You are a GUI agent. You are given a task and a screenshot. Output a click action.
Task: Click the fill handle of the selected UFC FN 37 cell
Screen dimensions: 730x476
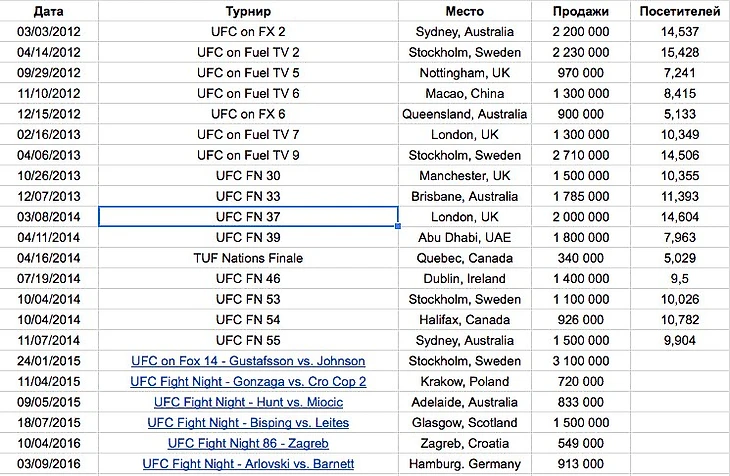click(398, 226)
